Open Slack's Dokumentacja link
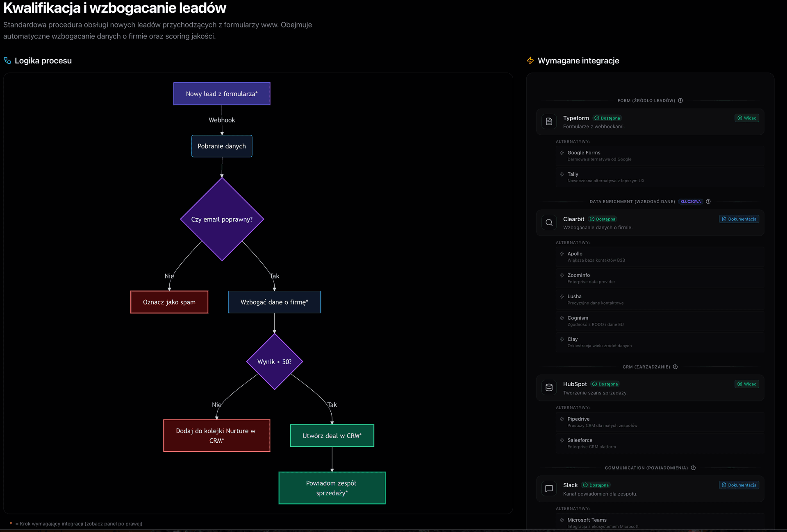Image resolution: width=787 pixels, height=532 pixels. point(739,485)
